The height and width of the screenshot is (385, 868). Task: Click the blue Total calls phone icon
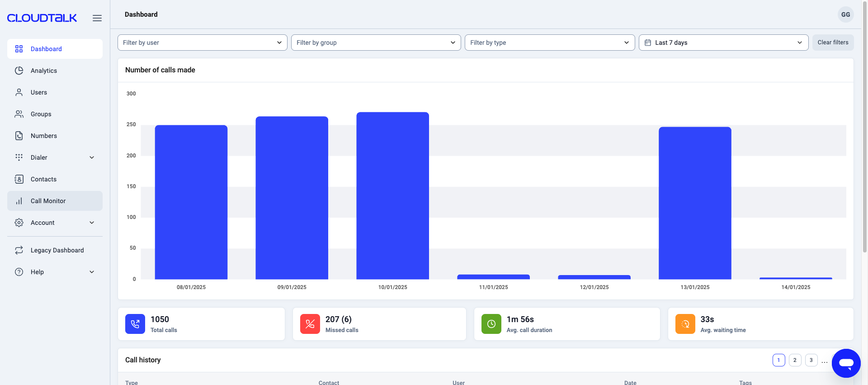[135, 324]
